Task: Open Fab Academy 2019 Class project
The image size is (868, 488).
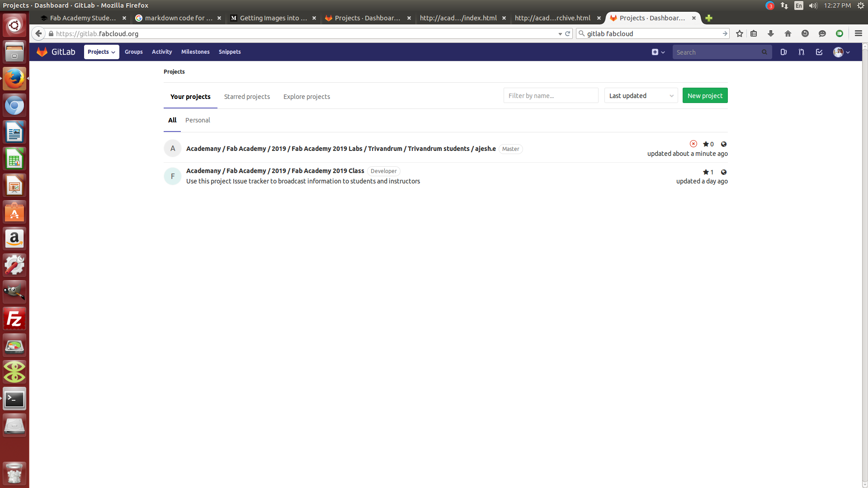Action: click(275, 171)
